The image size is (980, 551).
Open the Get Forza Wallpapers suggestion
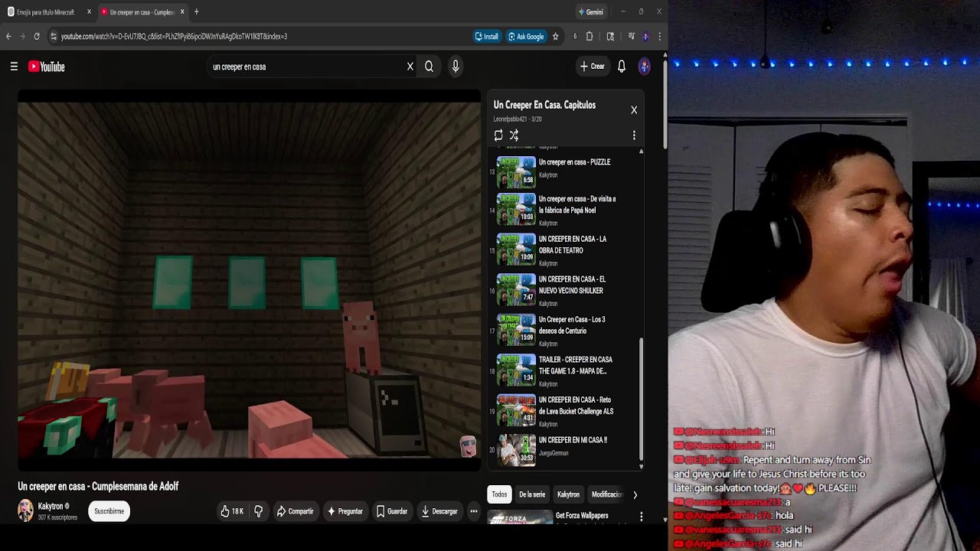(582, 516)
